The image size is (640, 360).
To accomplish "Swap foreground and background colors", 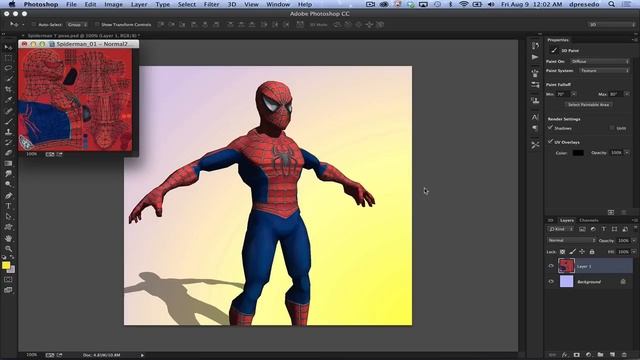I will click(12, 258).
